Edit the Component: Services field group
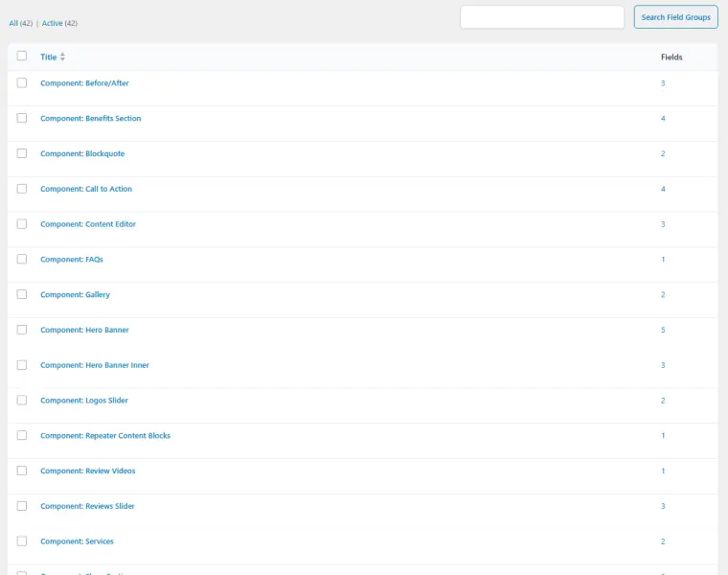 click(77, 542)
